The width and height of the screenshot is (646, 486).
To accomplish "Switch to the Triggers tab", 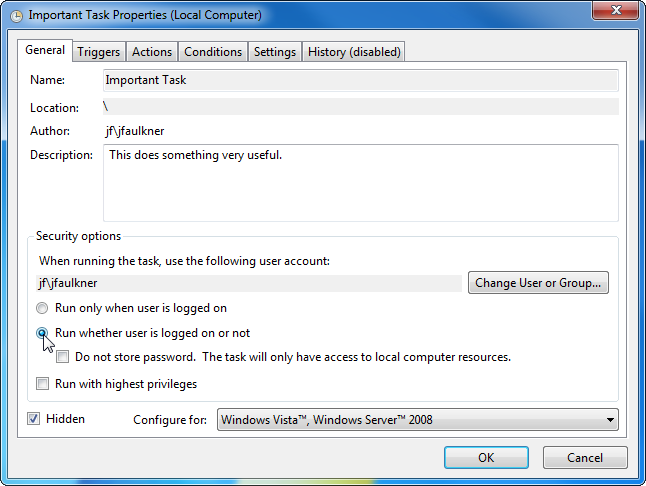I will click(x=98, y=52).
